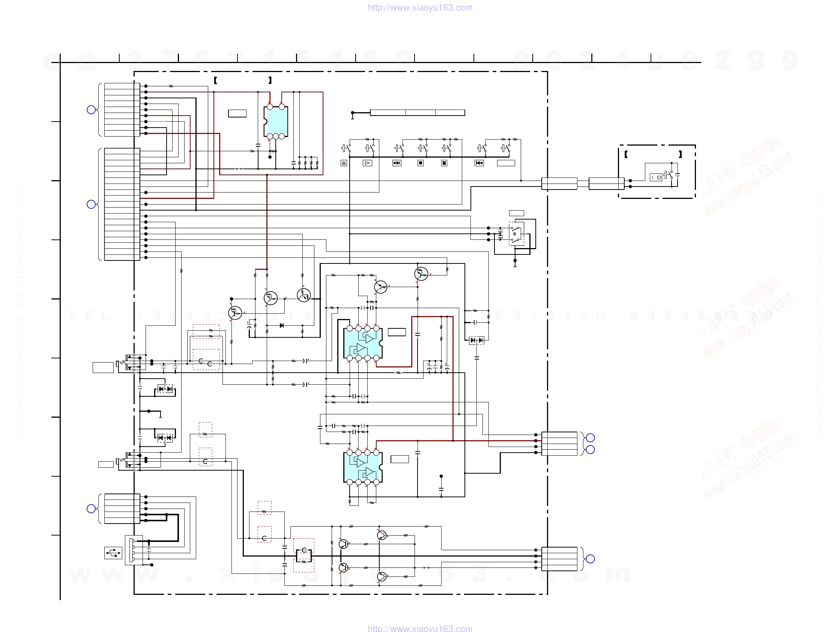Viewport: 840px width, 632px height.
Task: Click the solid diode symbol mid-schematic
Action: (x=281, y=325)
